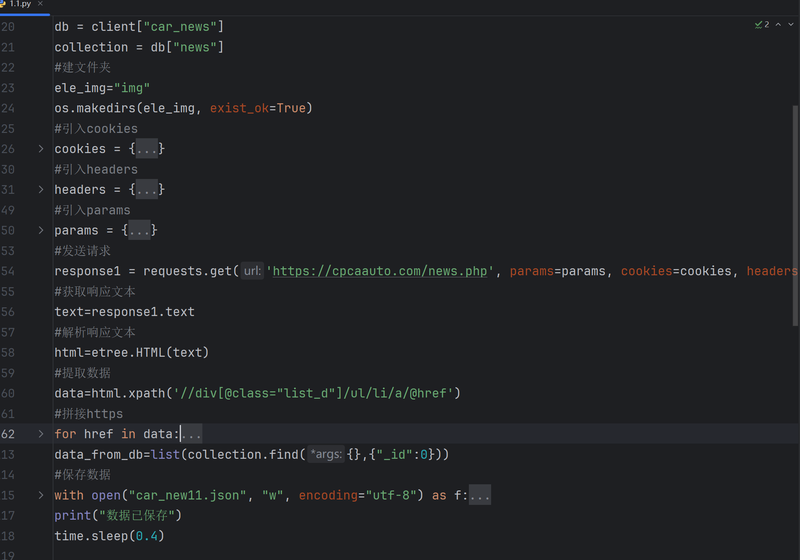Expand the folded headers dictionary chevron

(41, 190)
